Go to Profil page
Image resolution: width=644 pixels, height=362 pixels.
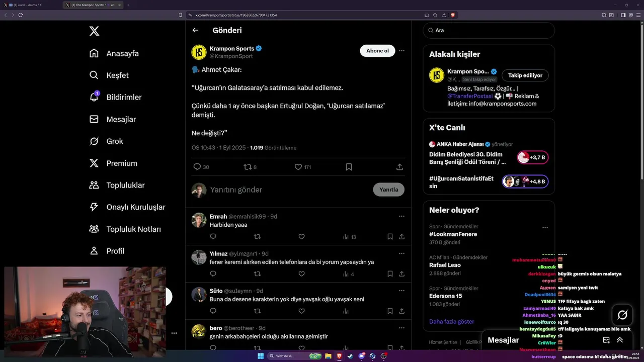(107, 251)
